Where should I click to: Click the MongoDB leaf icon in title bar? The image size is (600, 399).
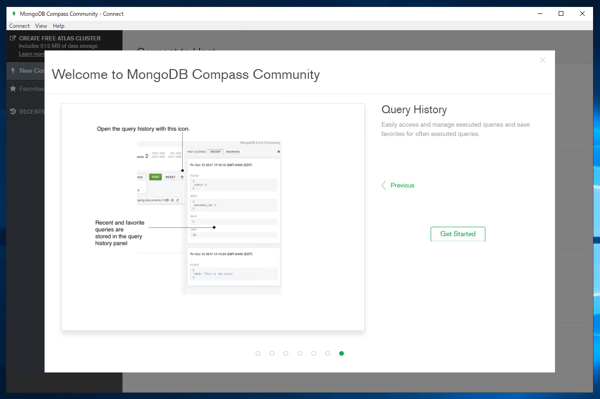pyautogui.click(x=14, y=13)
